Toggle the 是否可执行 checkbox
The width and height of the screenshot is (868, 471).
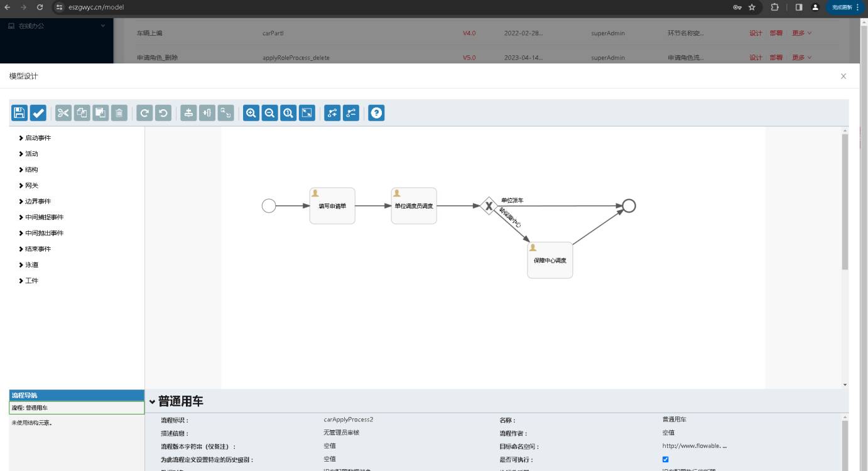(x=666, y=460)
